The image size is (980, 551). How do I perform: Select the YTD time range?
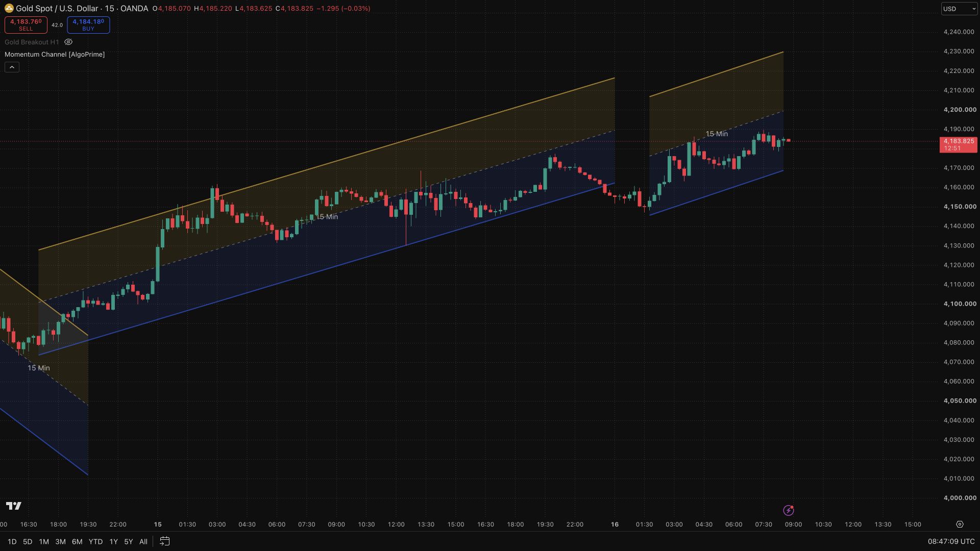(95, 541)
